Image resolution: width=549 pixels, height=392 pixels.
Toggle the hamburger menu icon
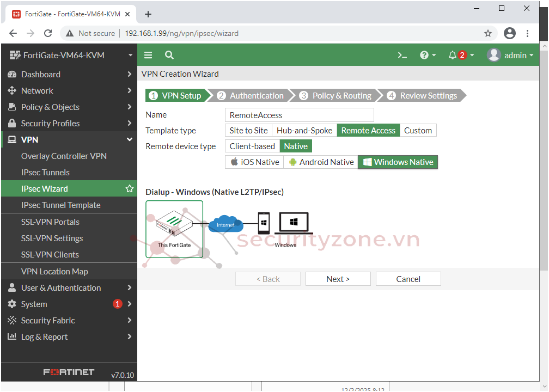tap(148, 55)
